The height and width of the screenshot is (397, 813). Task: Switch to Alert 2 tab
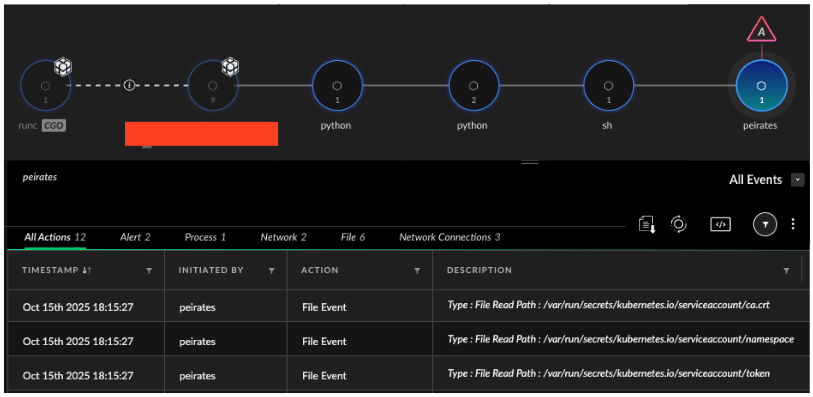pos(135,237)
